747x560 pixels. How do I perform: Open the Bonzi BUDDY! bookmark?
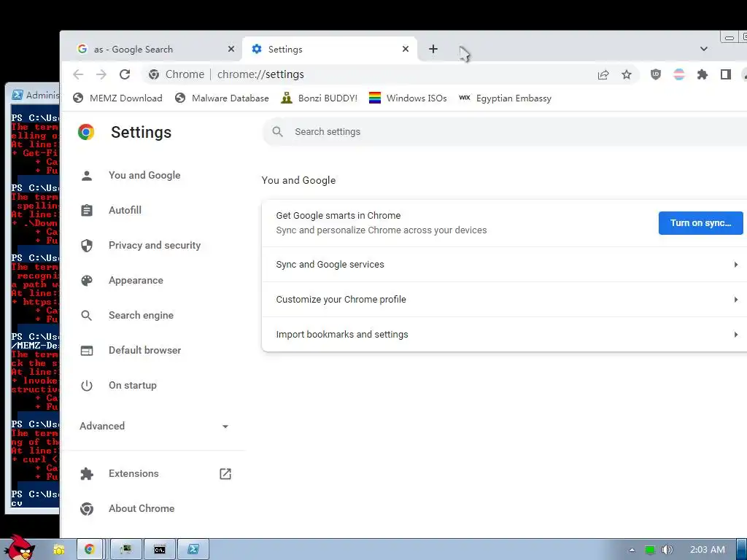coord(319,98)
